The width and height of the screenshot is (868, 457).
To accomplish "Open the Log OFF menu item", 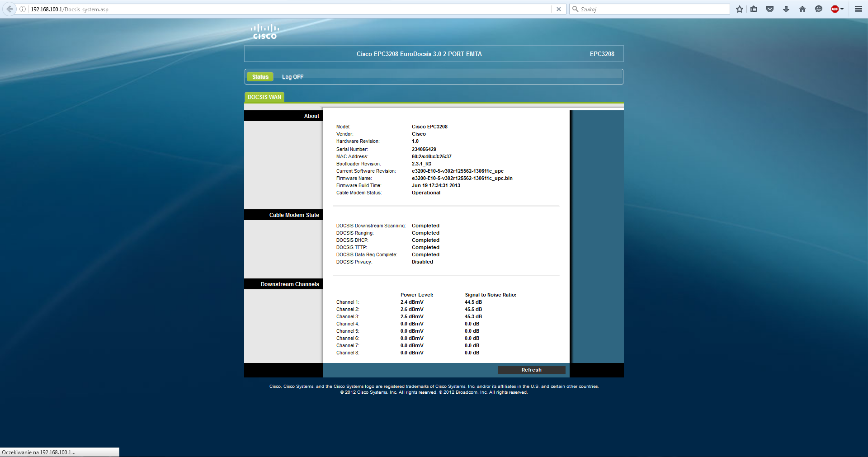I will (292, 77).
